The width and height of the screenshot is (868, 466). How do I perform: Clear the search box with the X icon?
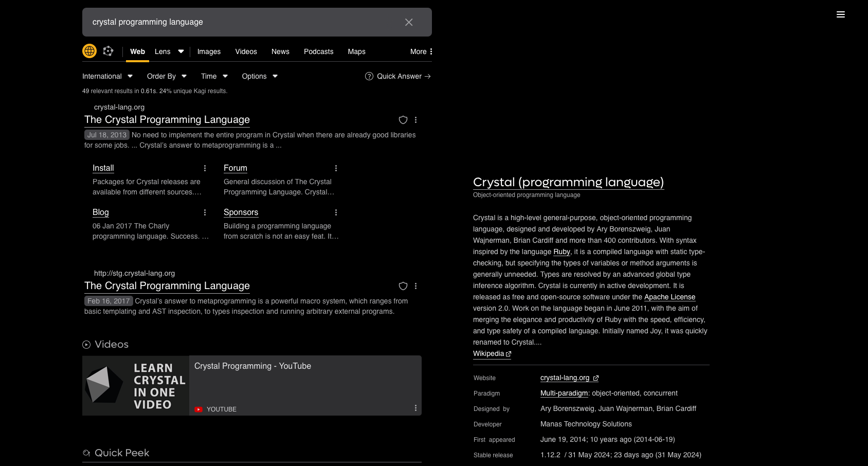(x=409, y=22)
